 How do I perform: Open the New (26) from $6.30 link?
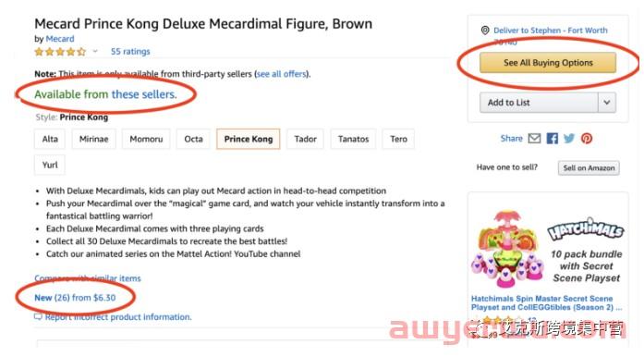75,298
